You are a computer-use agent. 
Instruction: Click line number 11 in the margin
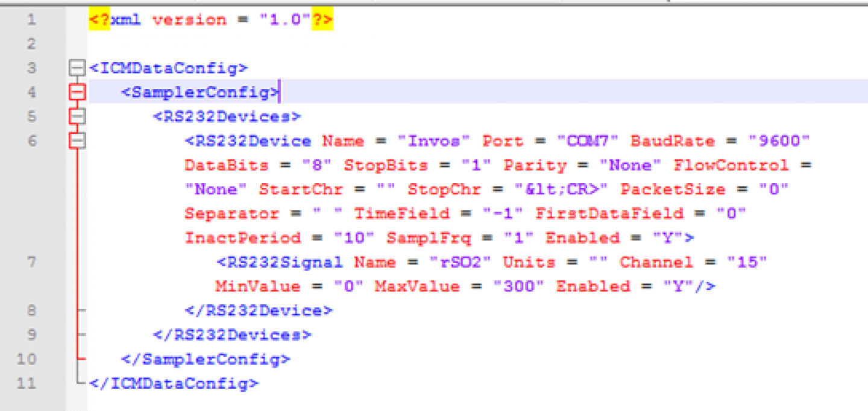pyautogui.click(x=27, y=383)
